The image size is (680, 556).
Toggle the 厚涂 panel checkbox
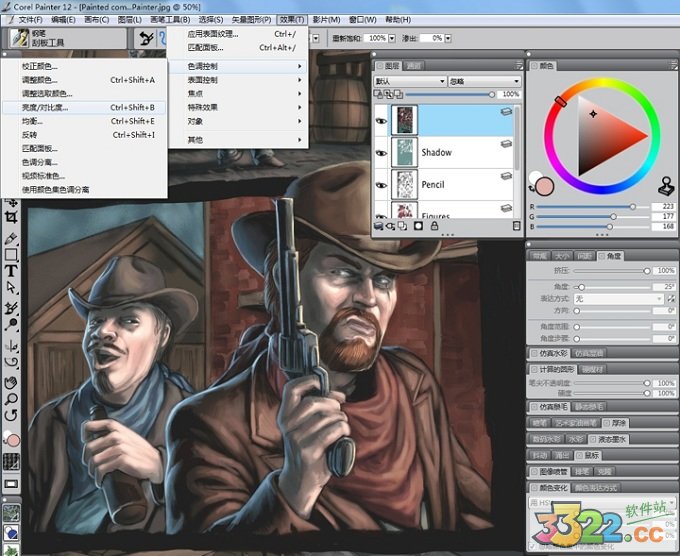tap(607, 423)
